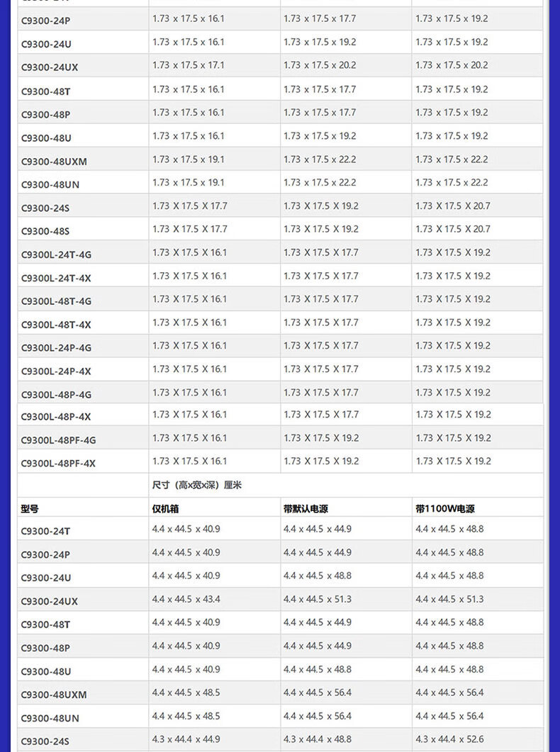Click the C9300-48S model label
This screenshot has height=752, width=560.
(45, 231)
